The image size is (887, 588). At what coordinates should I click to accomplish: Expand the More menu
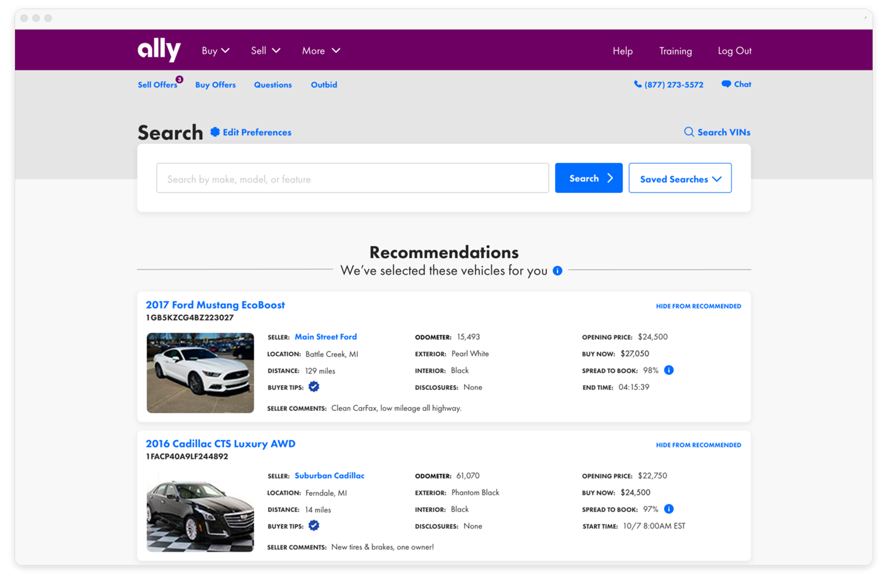pyautogui.click(x=321, y=51)
